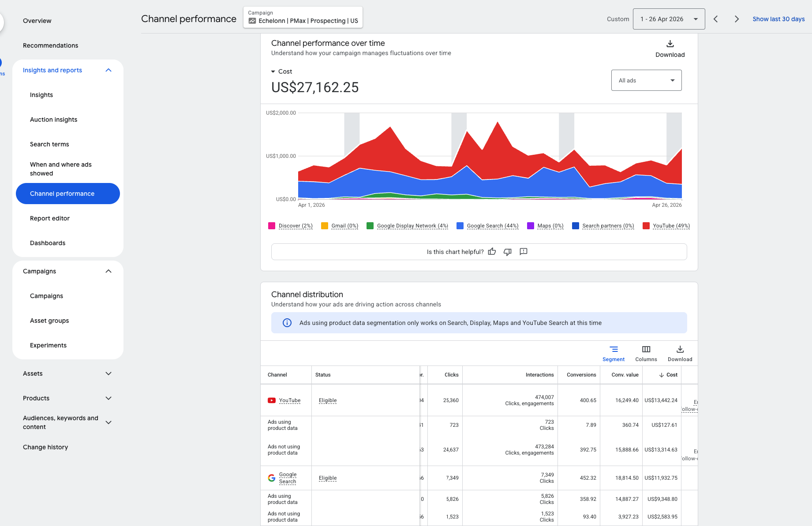Click Show last 30 days link

pyautogui.click(x=778, y=19)
